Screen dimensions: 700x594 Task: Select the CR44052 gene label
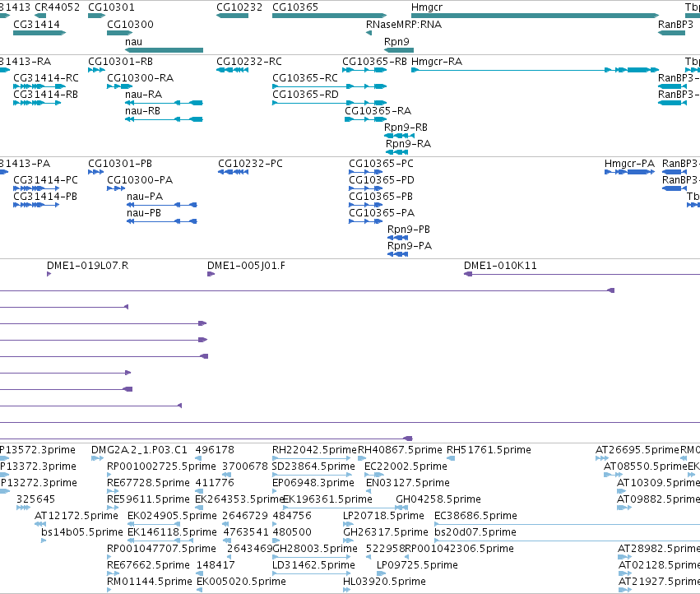point(57,7)
